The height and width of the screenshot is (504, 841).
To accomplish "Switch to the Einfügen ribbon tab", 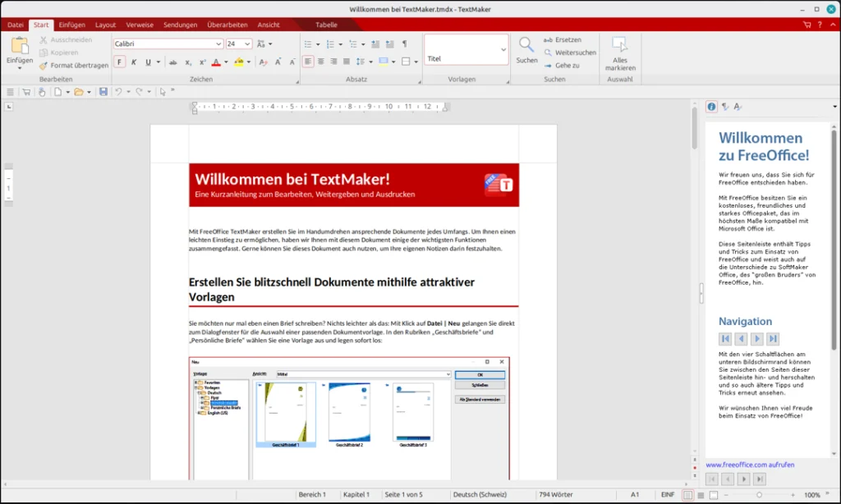I will pos(72,25).
